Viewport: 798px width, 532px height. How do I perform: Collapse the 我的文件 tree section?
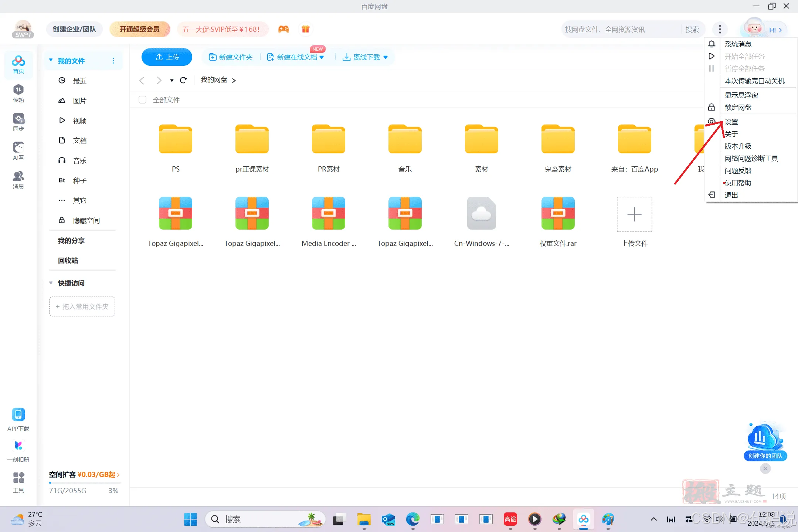tap(51, 60)
